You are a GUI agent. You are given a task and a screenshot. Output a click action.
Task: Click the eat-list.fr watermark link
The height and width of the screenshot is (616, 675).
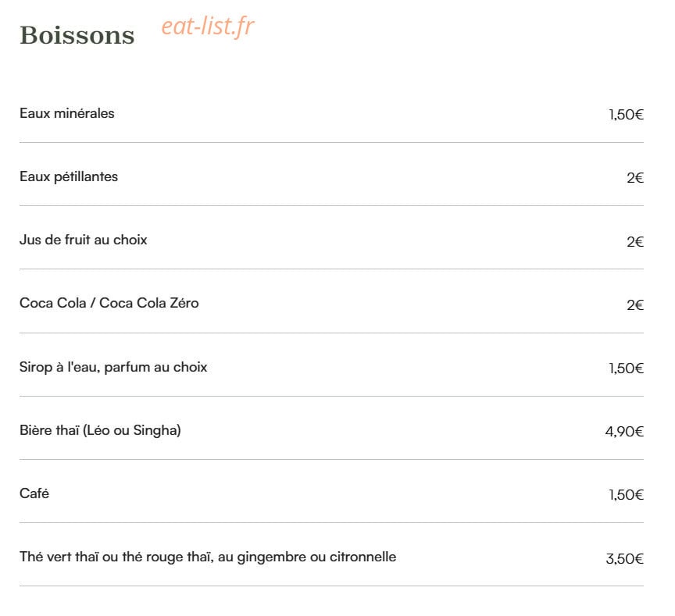208,27
